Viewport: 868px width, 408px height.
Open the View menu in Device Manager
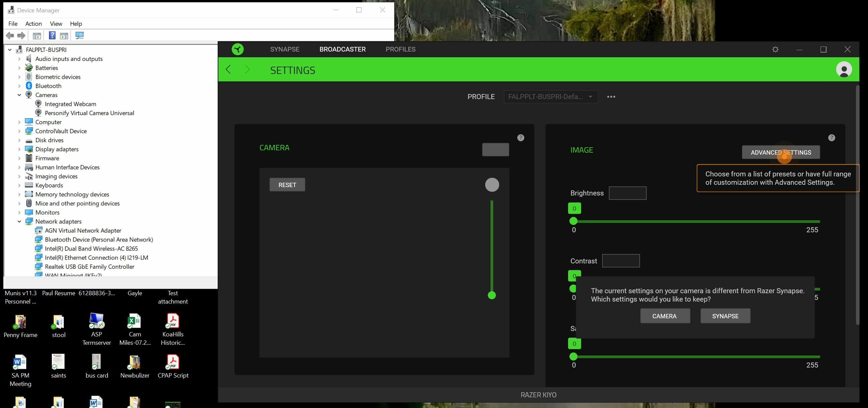56,24
